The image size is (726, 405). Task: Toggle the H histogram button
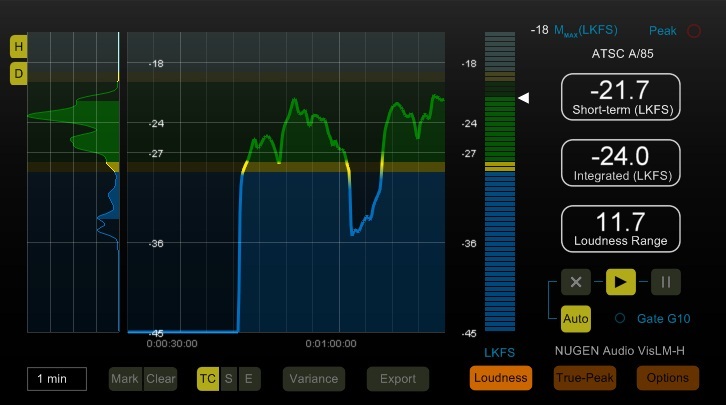19,46
